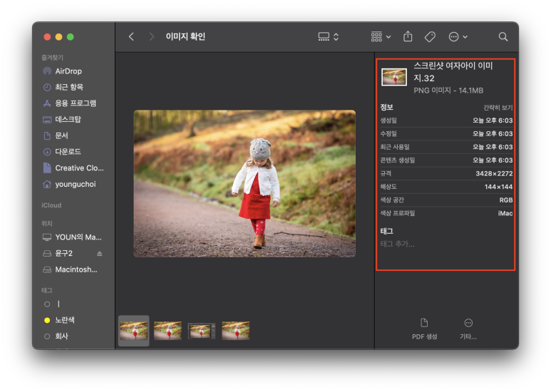This screenshot has width=551, height=392.
Task: Click the 144×144 resolution value
Action: point(498,187)
